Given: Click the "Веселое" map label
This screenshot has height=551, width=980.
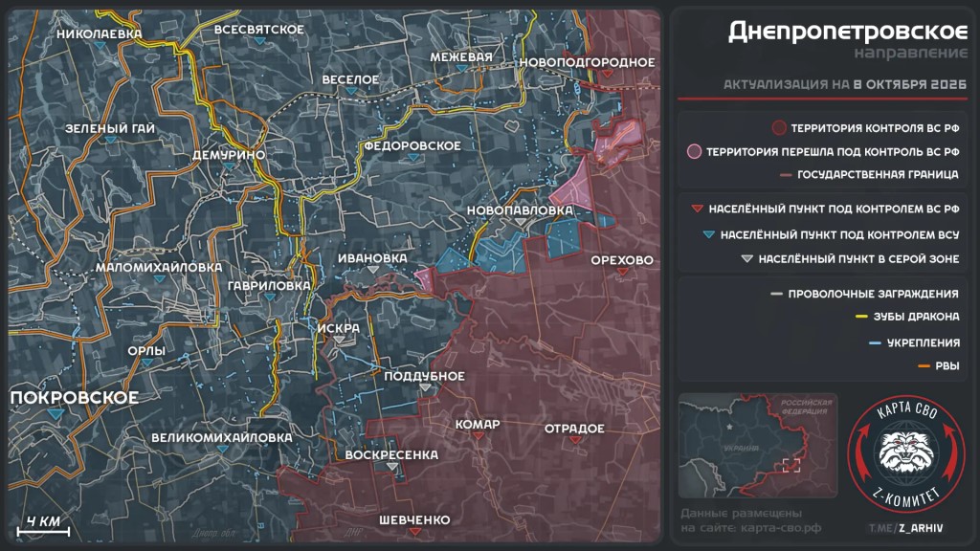Looking at the screenshot, I should pyautogui.click(x=350, y=79).
